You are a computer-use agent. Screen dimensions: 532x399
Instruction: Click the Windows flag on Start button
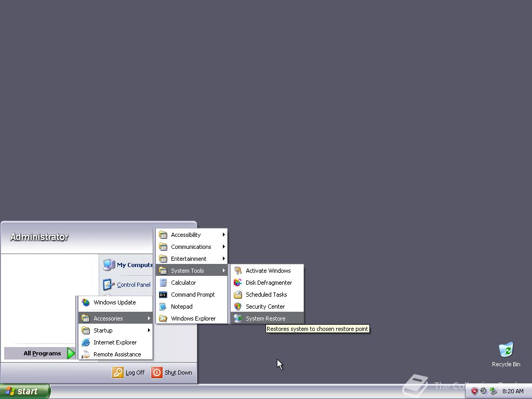[x=10, y=391]
